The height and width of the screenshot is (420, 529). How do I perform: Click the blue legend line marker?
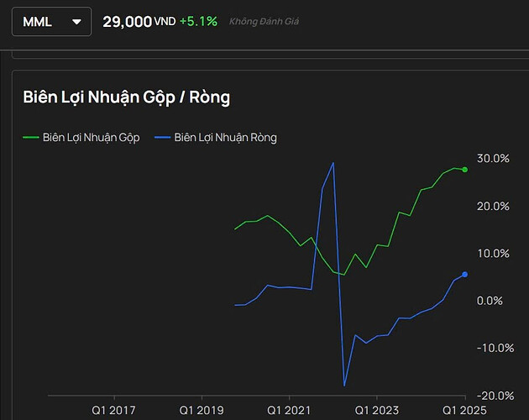(x=162, y=138)
